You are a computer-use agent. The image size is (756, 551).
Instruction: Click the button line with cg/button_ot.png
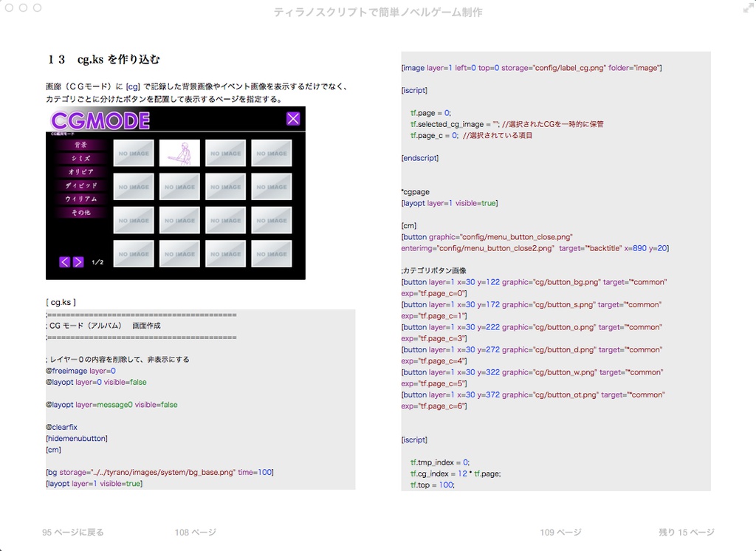pos(533,394)
